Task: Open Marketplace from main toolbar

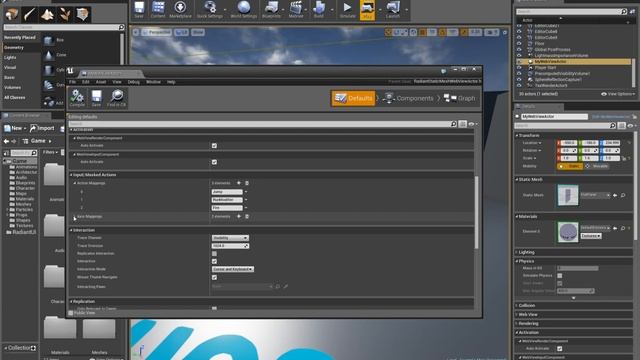Action: tap(180, 10)
